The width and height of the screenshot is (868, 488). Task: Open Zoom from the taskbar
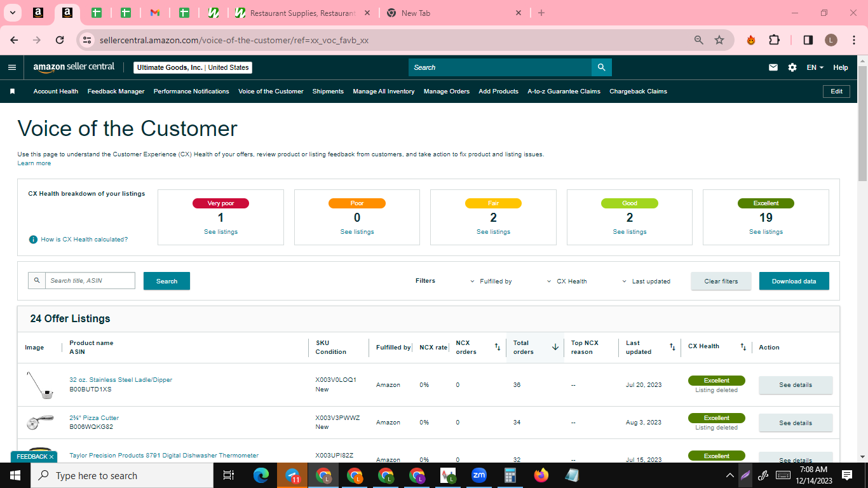tap(478, 475)
